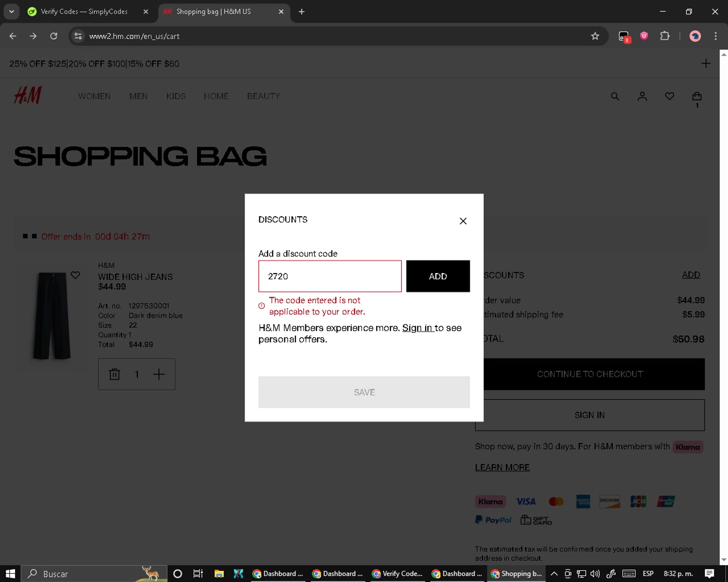Switch to Shopping bag taskbar window
This screenshot has width=728, height=582.
tap(516, 574)
